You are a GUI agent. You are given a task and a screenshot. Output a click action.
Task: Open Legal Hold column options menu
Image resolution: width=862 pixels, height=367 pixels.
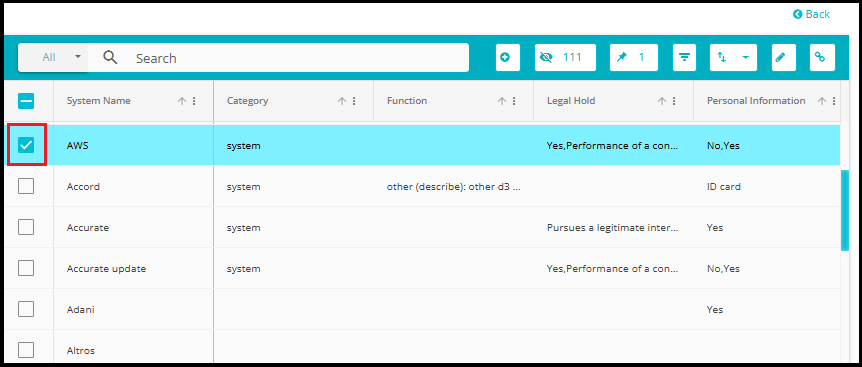[x=673, y=101]
